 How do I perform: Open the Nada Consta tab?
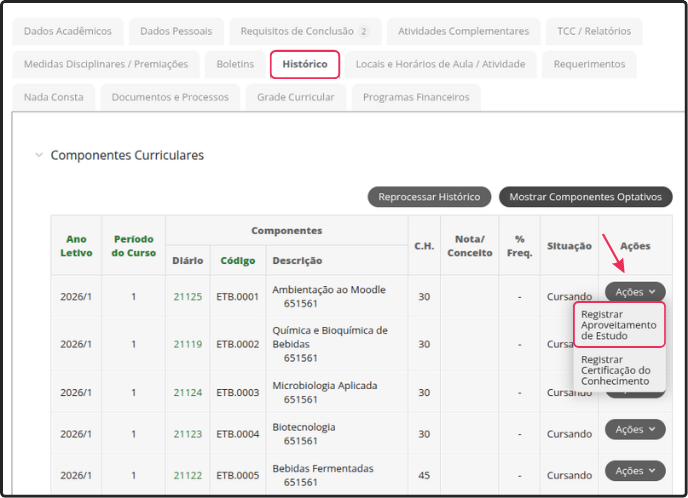coord(54,97)
